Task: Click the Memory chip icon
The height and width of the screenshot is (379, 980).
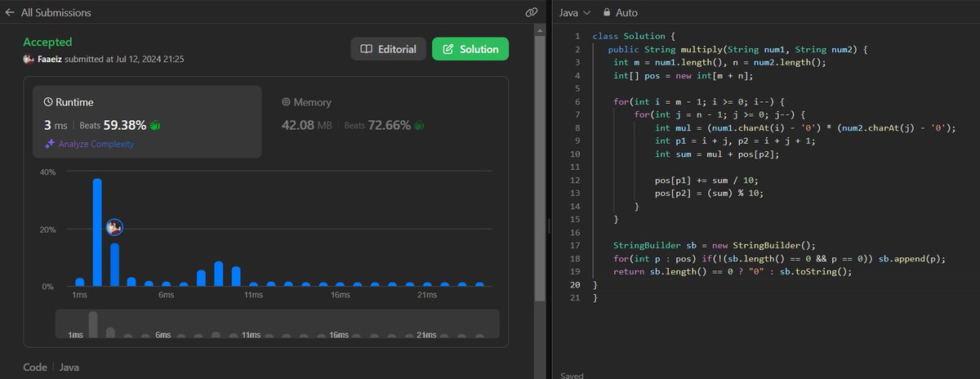Action: click(286, 102)
